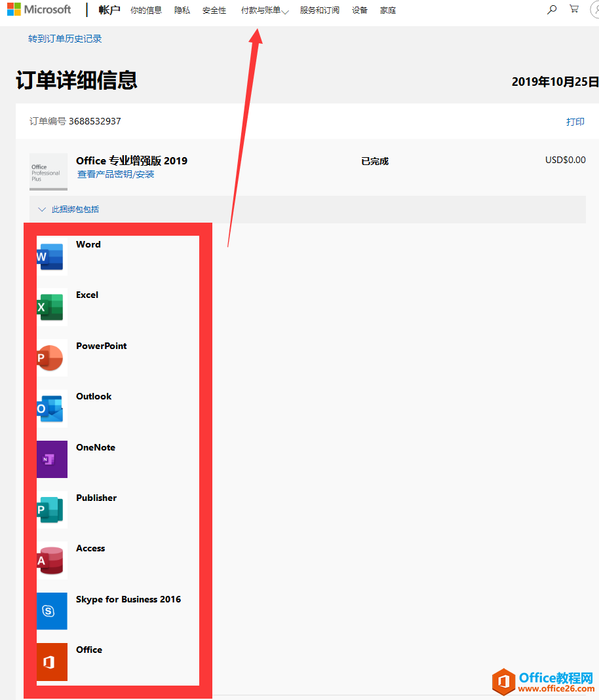Viewport: 599px width, 700px height.
Task: Go to 转到订单历史记录 link
Action: (66, 39)
